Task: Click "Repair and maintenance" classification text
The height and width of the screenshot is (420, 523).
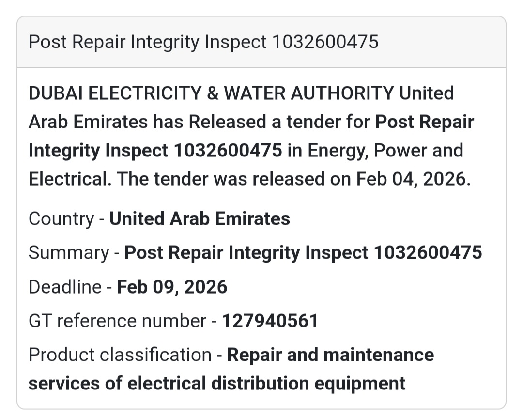Action: [x=330, y=355]
